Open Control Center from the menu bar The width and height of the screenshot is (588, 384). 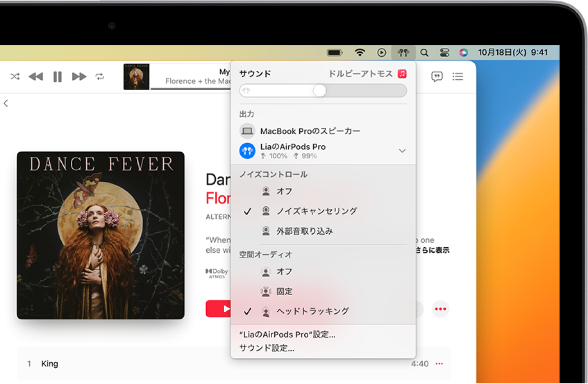[x=444, y=52]
